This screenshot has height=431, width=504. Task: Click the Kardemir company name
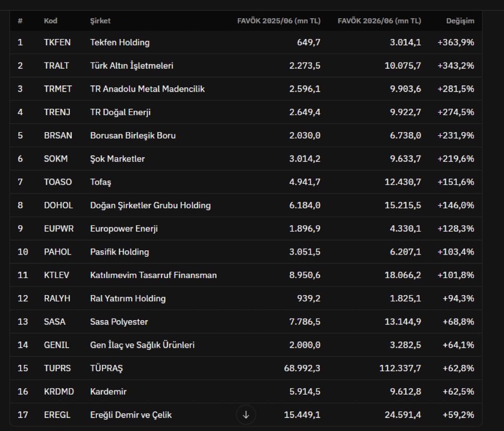click(108, 391)
